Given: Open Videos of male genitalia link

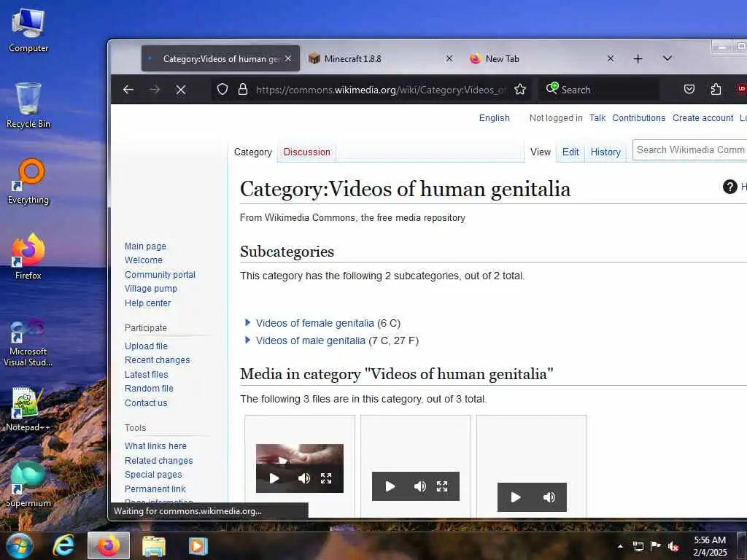Looking at the screenshot, I should click(x=311, y=341).
